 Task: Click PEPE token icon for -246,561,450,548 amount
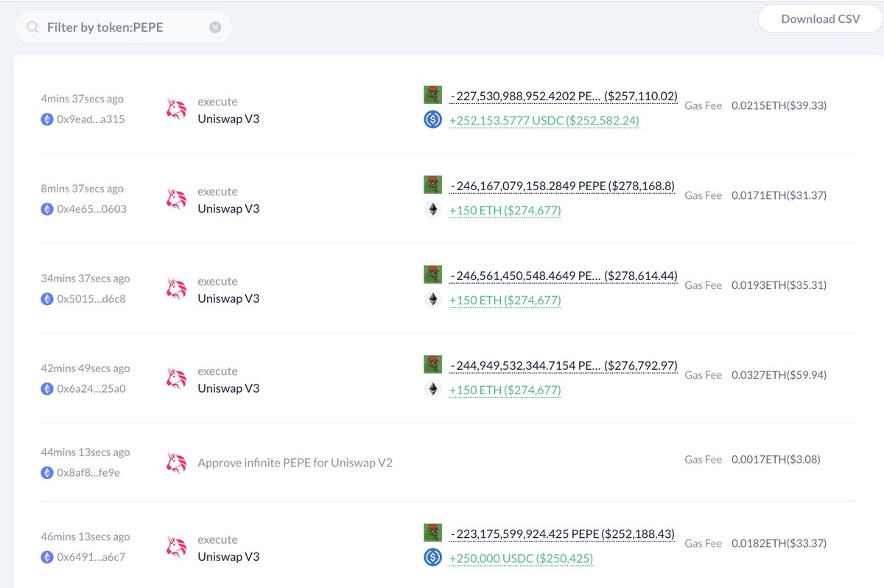pos(432,274)
